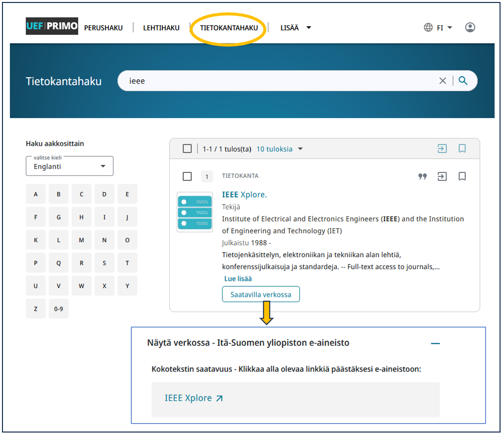Browse databases starting with R

pyautogui.click(x=81, y=263)
